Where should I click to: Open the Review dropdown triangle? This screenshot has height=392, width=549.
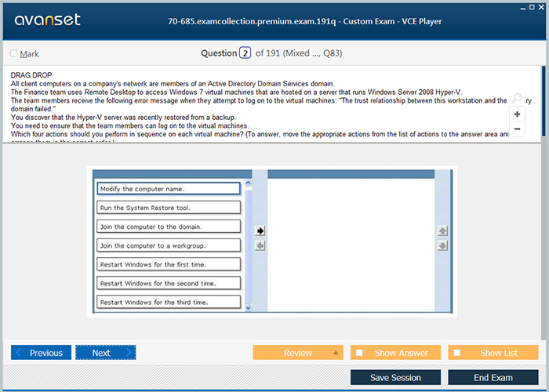(336, 353)
